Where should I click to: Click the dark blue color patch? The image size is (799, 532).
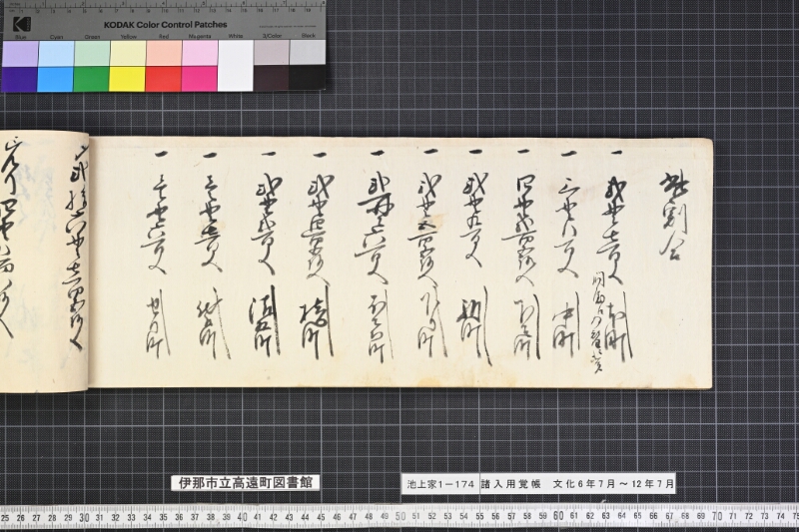[19, 80]
